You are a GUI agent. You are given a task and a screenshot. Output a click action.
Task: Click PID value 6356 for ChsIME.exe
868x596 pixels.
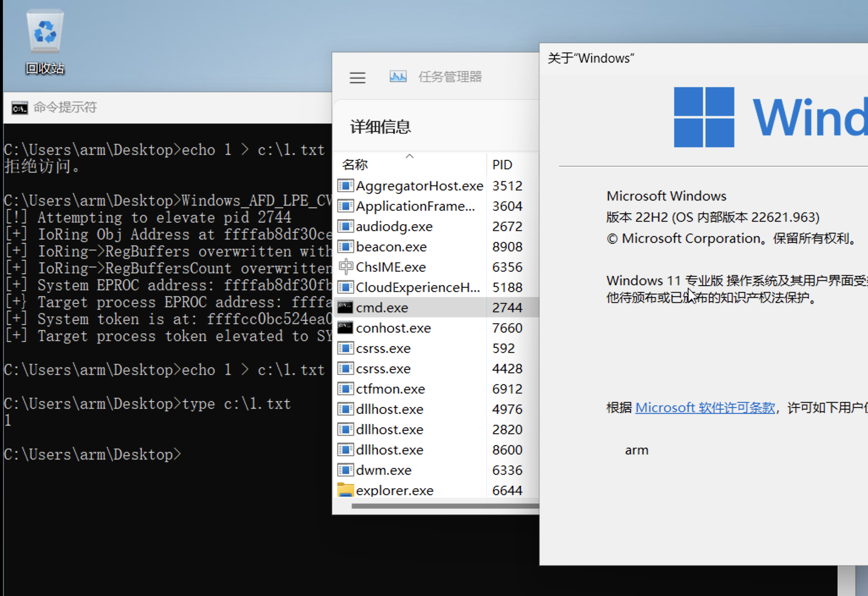[x=507, y=267]
